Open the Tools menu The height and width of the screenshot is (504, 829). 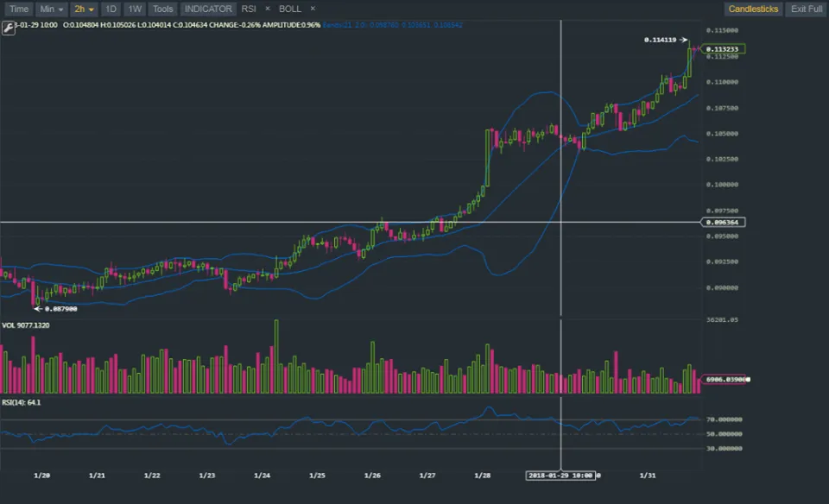(x=163, y=9)
